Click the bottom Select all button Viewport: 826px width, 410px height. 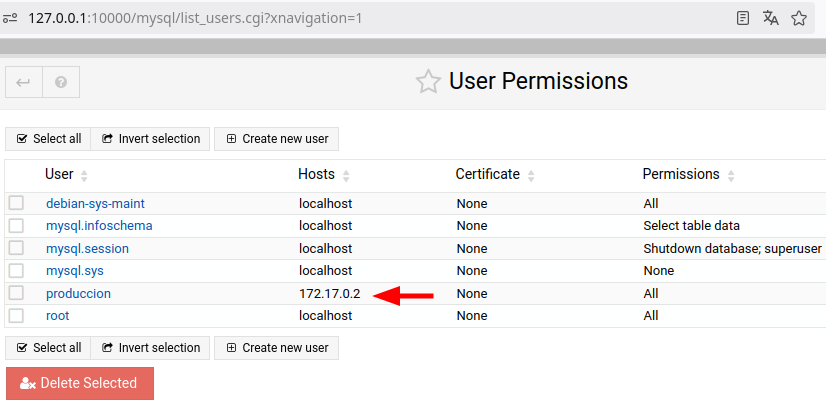48,348
